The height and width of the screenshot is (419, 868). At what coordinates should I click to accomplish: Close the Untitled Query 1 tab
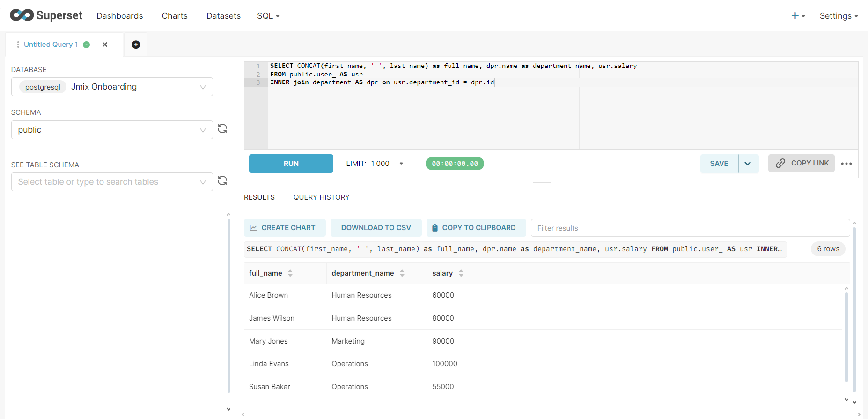[105, 45]
